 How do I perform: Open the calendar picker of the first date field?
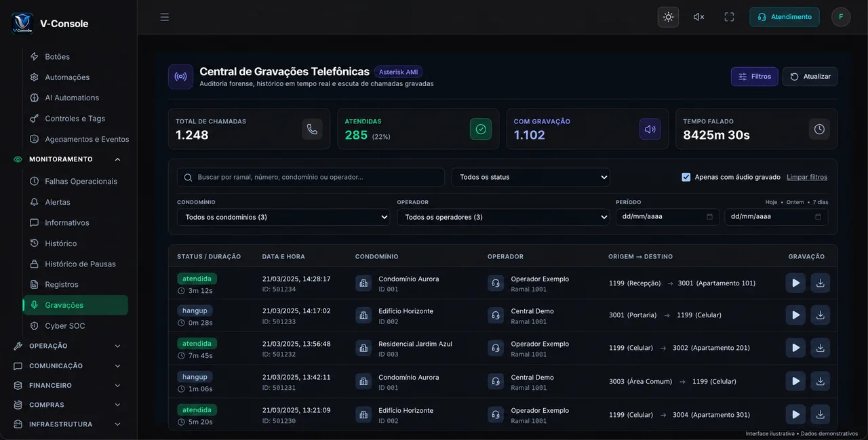coord(709,217)
